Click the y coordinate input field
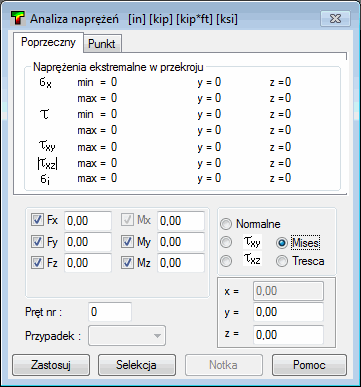 click(x=288, y=312)
